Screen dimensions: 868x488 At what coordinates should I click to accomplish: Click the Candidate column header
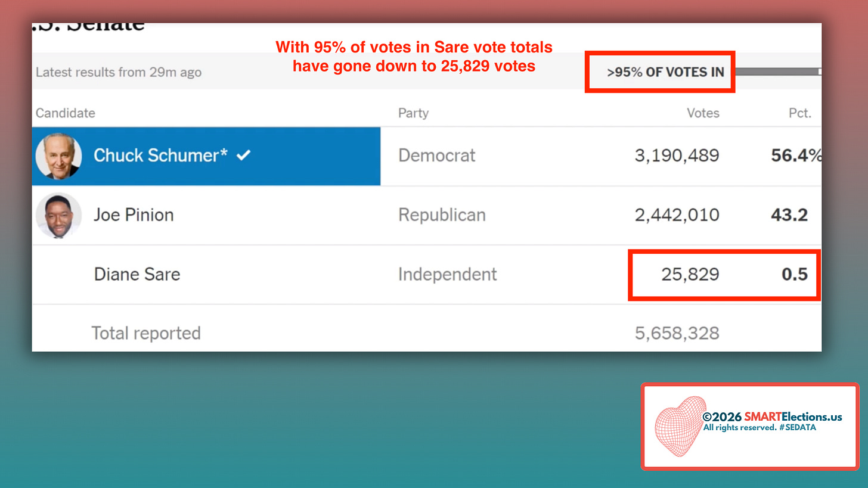(x=66, y=113)
